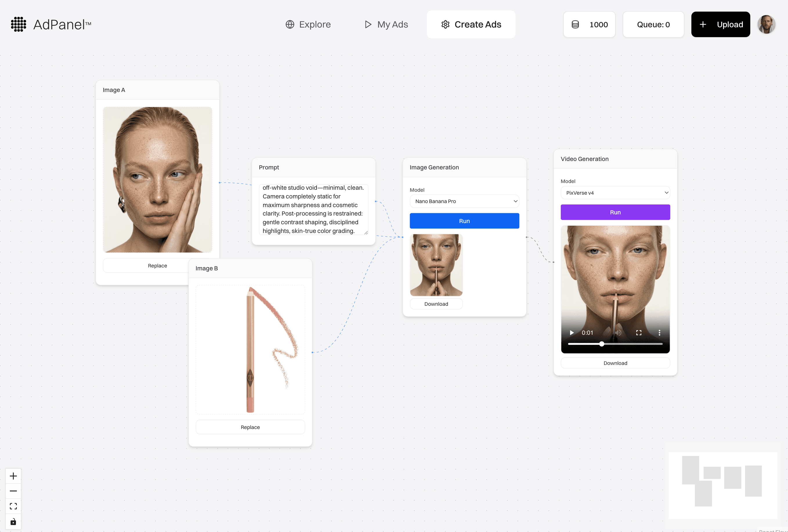Toggle the canvas lock icon
Screen dimensions: 788x532
coord(13,522)
